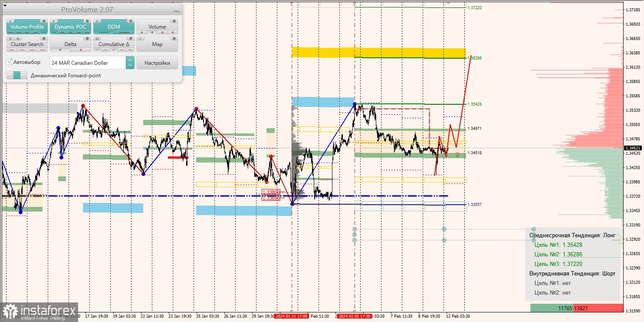Toggle the Delta indicator
Image resolution: width=644 pixels, height=322 pixels.
click(x=70, y=44)
